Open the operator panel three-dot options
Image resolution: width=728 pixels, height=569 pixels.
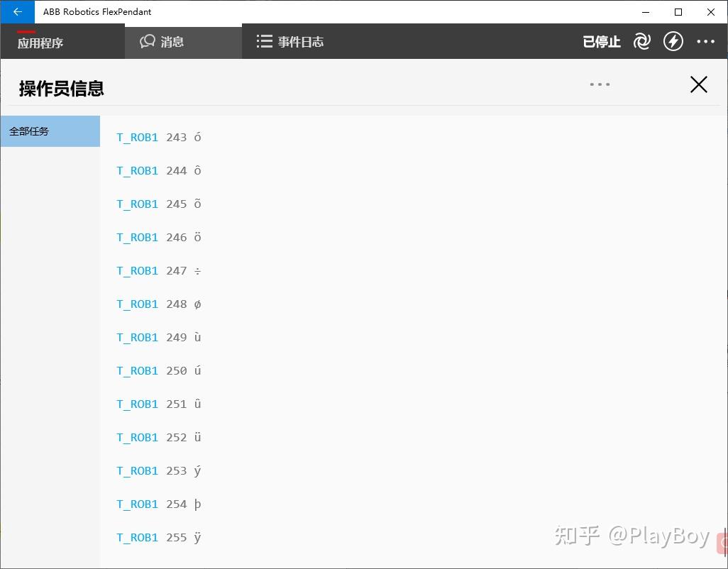click(600, 84)
